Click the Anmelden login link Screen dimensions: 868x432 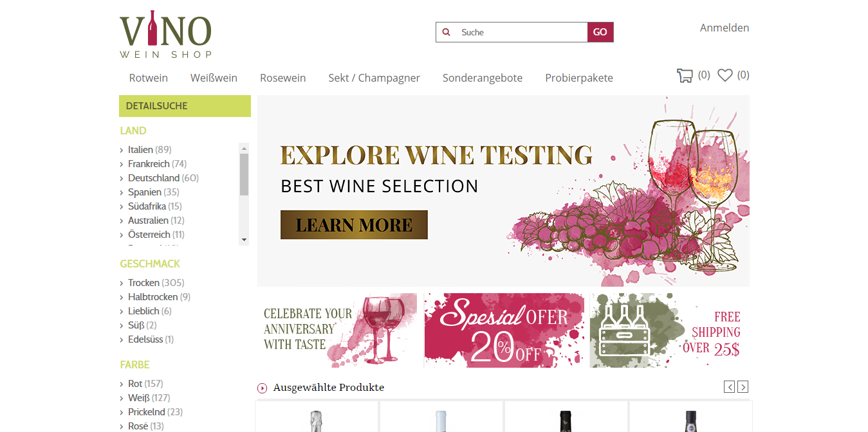pyautogui.click(x=724, y=28)
